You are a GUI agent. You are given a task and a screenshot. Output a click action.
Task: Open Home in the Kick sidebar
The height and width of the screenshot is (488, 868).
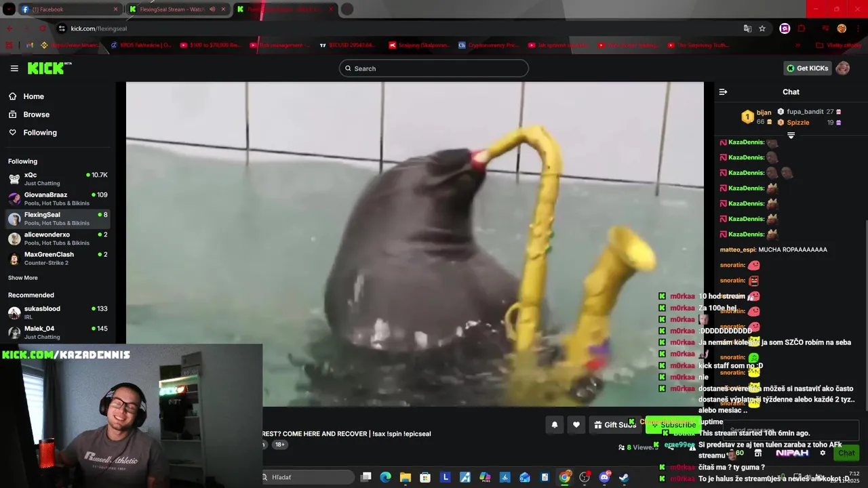(33, 96)
